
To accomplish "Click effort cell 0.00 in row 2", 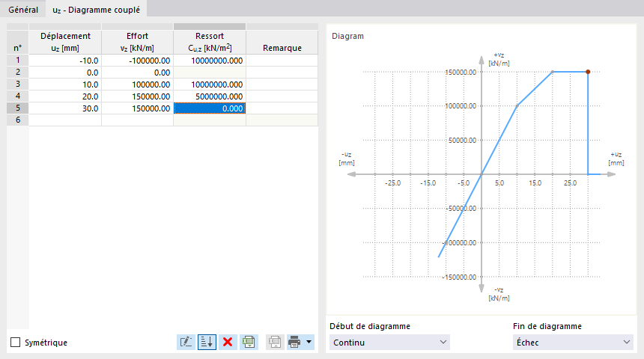I will point(138,73).
